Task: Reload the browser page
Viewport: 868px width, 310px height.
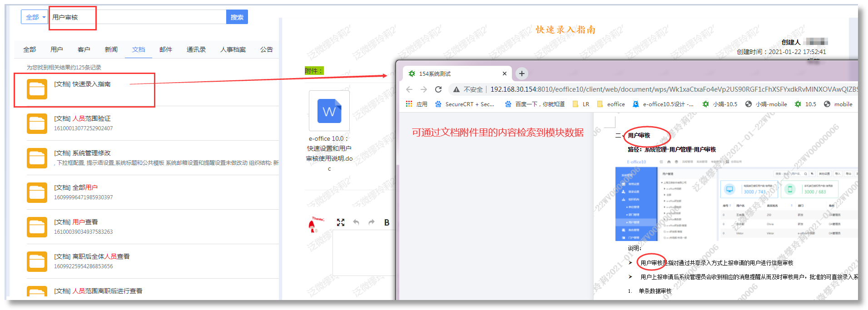Action: point(438,89)
